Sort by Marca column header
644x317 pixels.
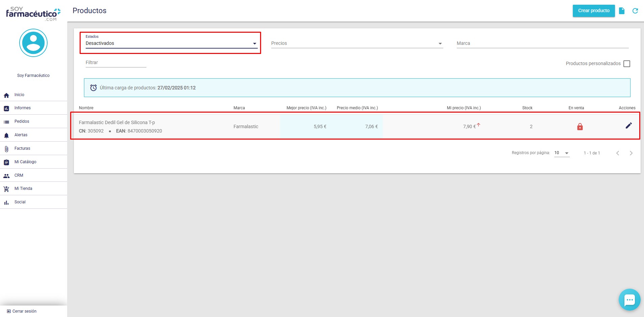[239, 108]
